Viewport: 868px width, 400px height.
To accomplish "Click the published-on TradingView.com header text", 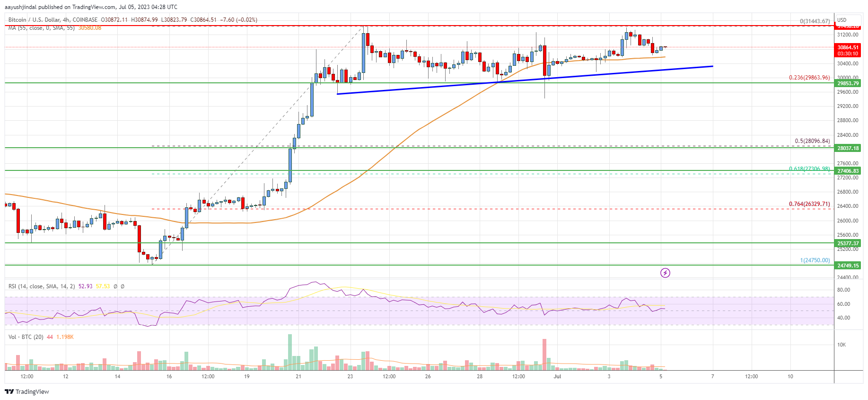I will [91, 7].
